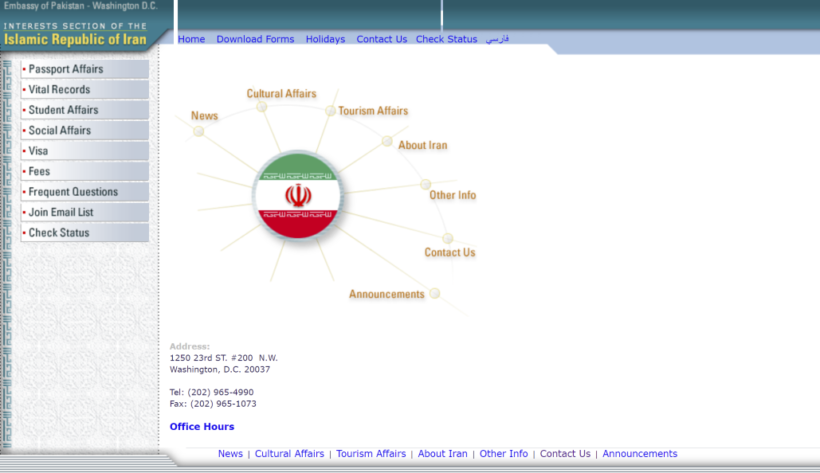Click the News label in the radial diagram

point(204,116)
